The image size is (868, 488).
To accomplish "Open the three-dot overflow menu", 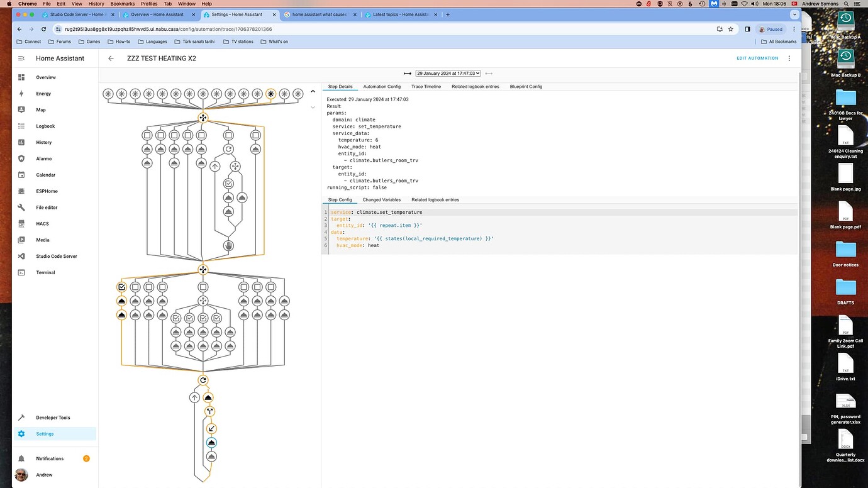I will click(x=789, y=58).
